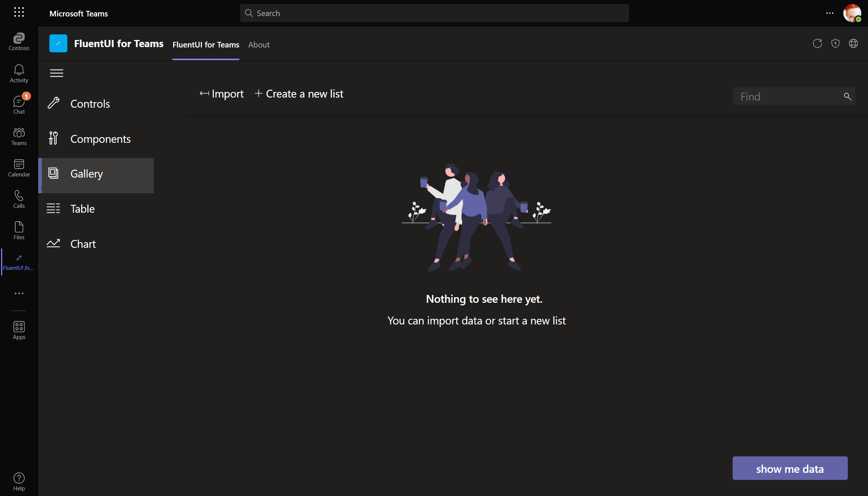Screen dimensions: 868x496
Task: Open the Gallery section
Action: [87, 173]
